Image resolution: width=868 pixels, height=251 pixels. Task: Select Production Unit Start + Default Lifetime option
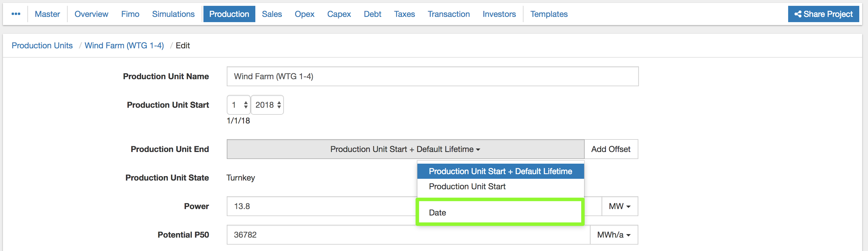pos(500,171)
